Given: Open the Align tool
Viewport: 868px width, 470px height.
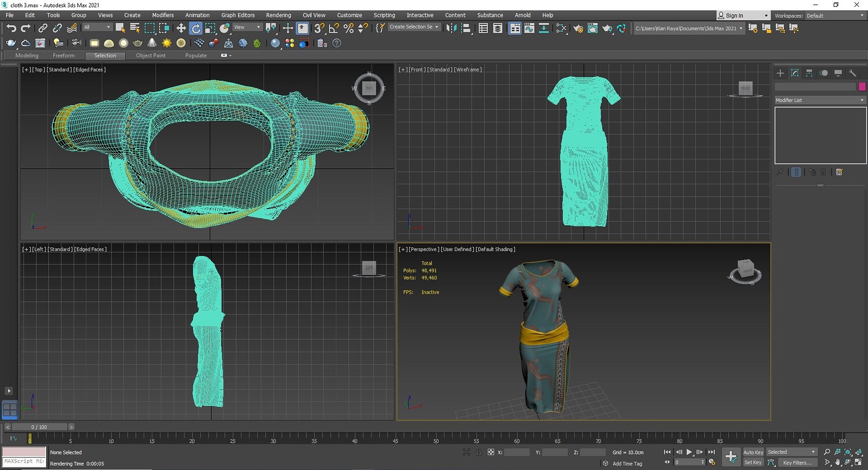Looking at the screenshot, I should click(466, 28).
